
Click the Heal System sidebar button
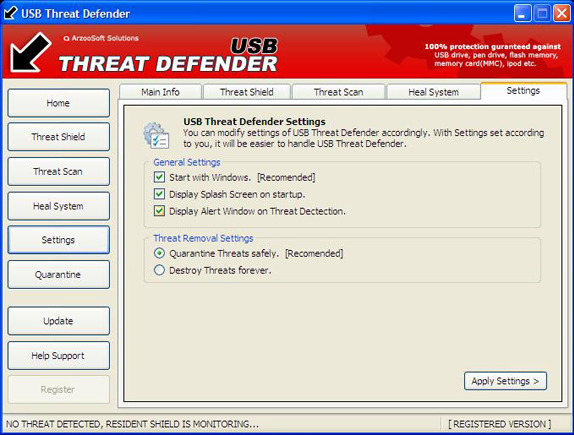tap(59, 206)
